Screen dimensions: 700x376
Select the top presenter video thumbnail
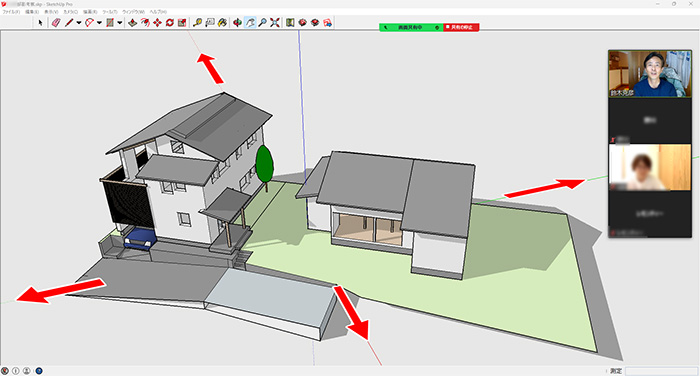click(x=650, y=74)
